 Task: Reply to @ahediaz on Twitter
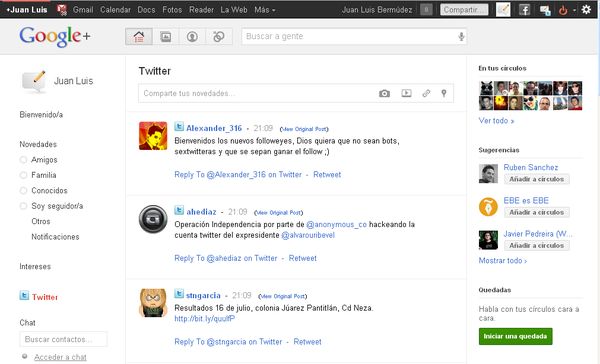point(226,258)
